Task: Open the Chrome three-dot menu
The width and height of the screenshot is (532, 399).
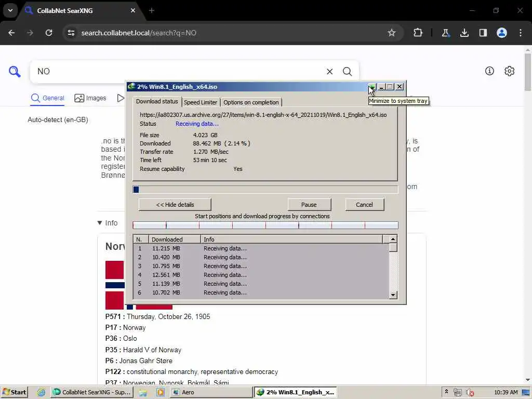Action: click(521, 33)
